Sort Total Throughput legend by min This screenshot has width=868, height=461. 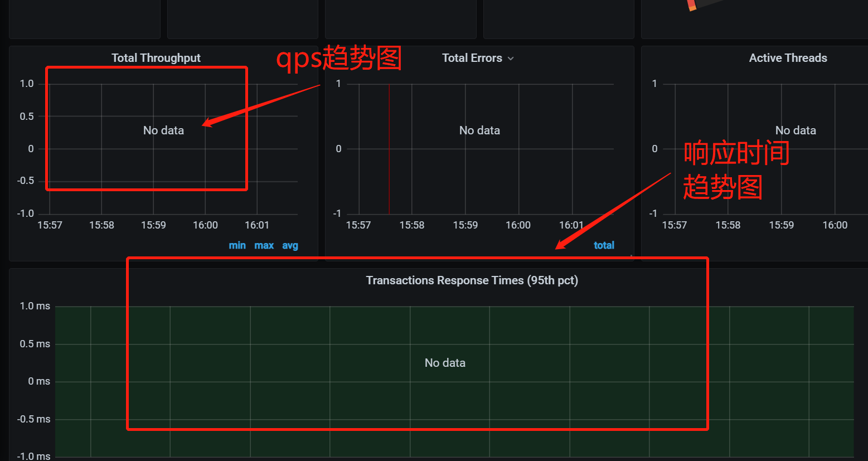(237, 245)
